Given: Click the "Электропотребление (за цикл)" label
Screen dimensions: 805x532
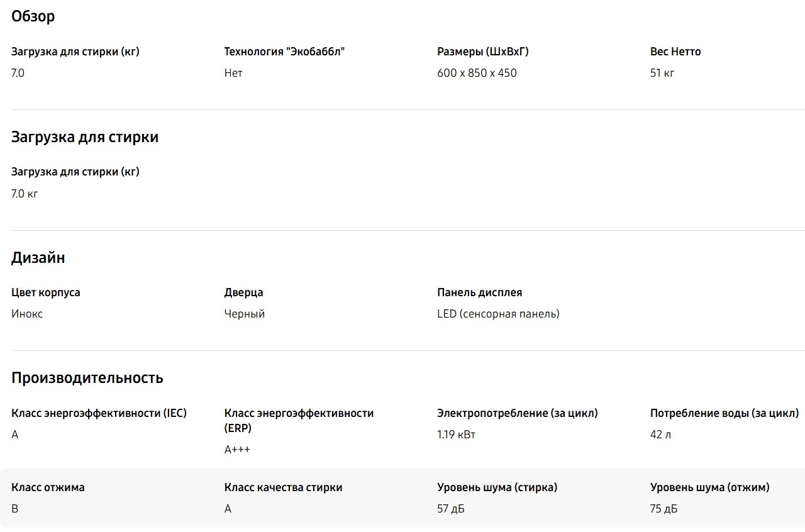Looking at the screenshot, I should [x=518, y=413].
